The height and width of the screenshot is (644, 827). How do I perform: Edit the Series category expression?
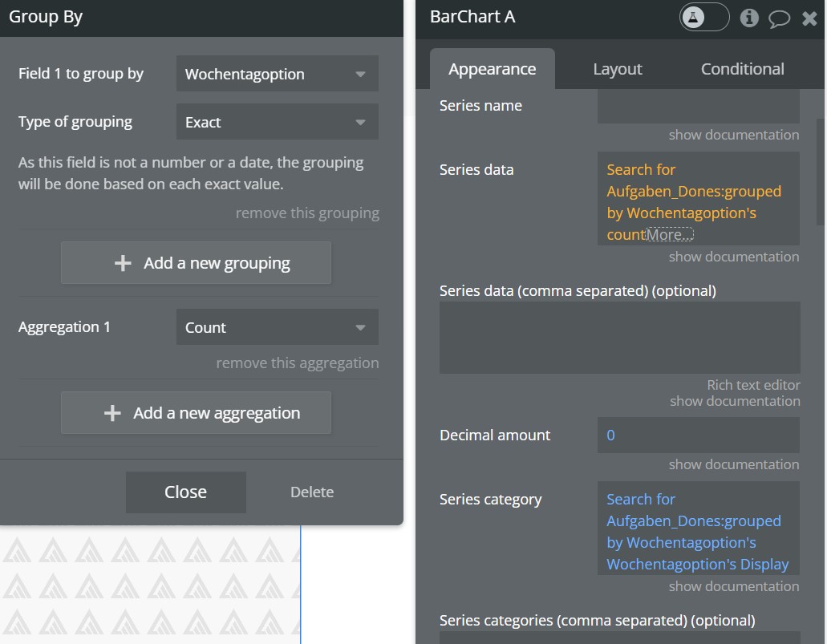point(699,528)
